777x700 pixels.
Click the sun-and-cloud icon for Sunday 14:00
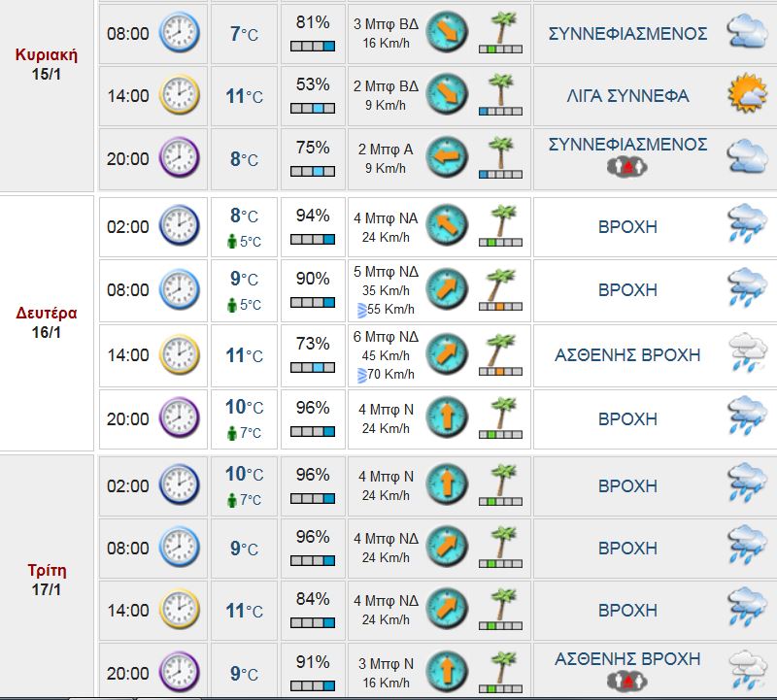[x=748, y=95]
